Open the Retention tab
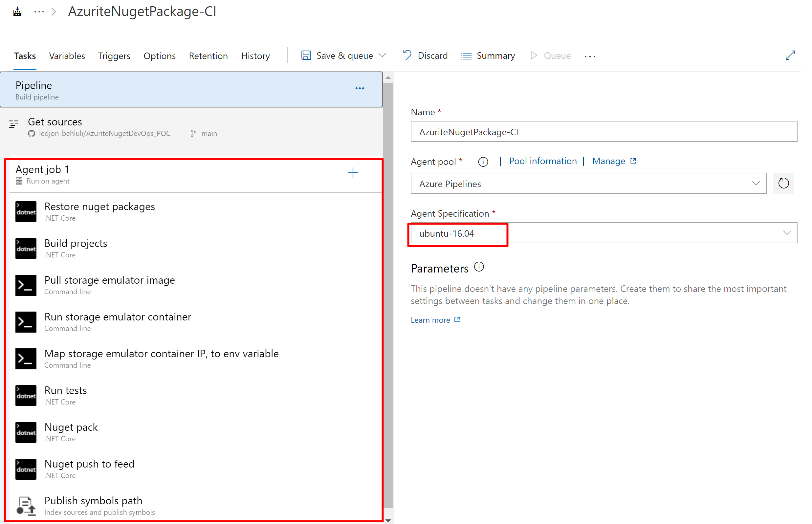This screenshot has width=812, height=524. 208,56
